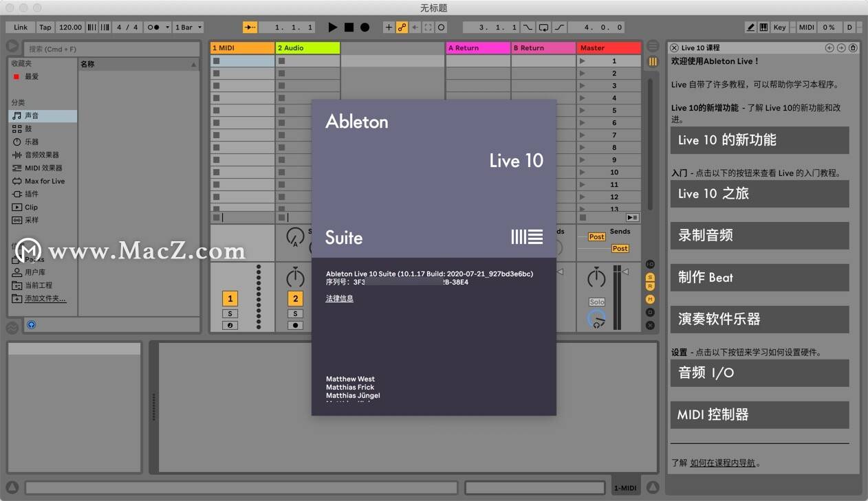868x501 pixels.
Task: Toggle the Capture MIDI bracket icon
Action: click(428, 27)
